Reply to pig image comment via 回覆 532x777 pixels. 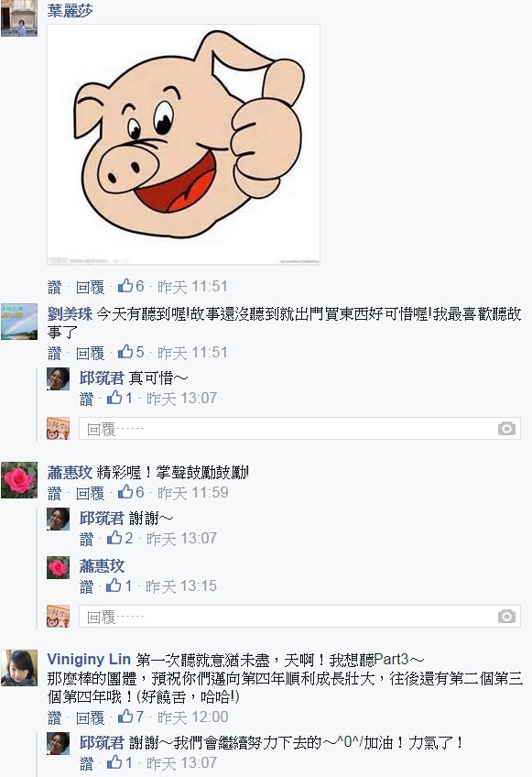point(90,287)
